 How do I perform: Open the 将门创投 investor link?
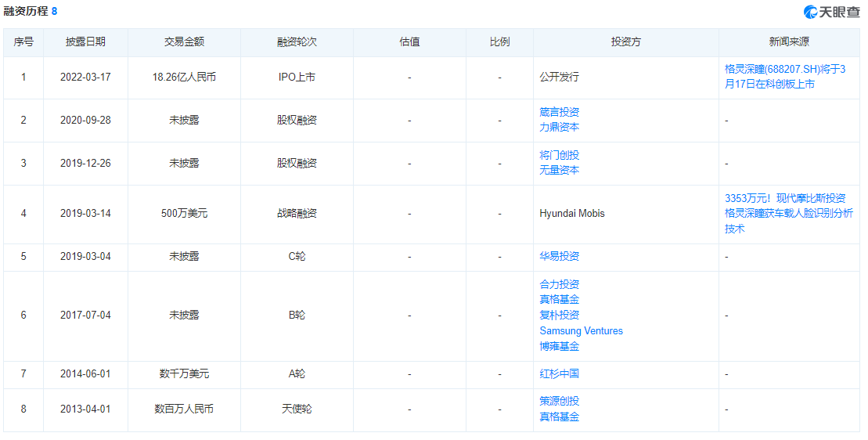click(559, 156)
